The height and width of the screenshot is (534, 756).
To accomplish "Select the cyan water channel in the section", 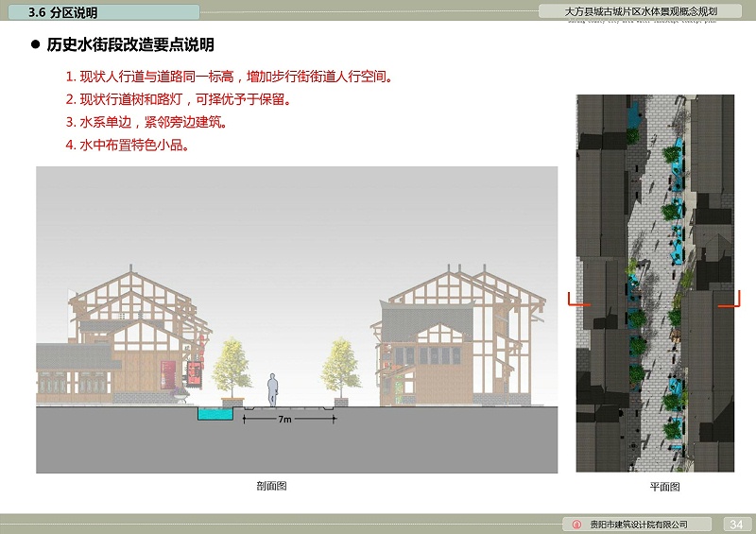I will point(215,413).
